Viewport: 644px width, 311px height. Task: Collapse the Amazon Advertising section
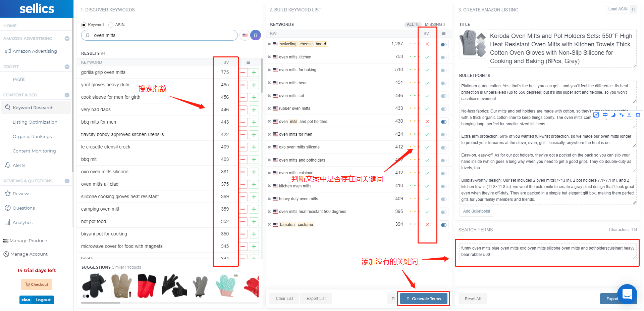pyautogui.click(x=67, y=39)
